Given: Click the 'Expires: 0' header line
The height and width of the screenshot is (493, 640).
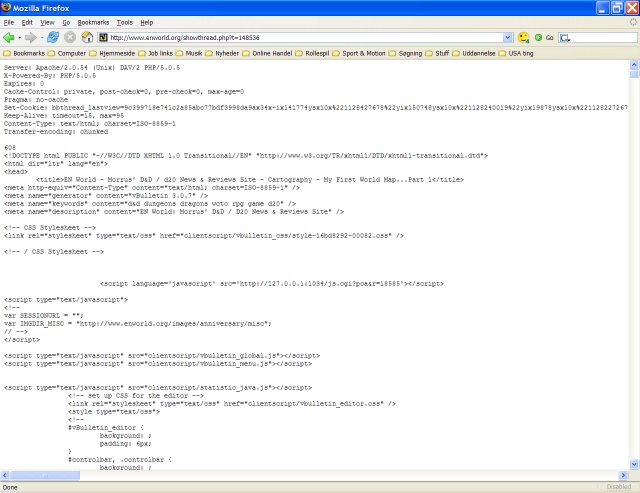Looking at the screenshot, I should tap(24, 84).
